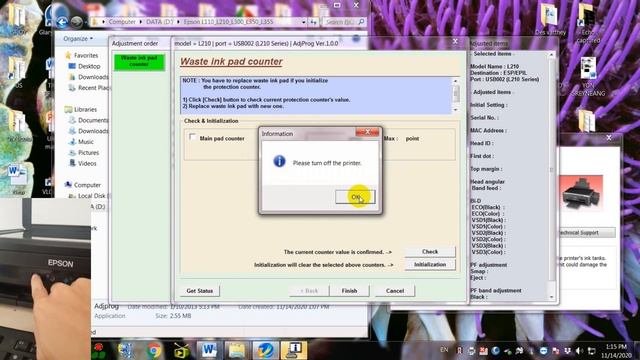This screenshot has width=640, height=360.
Task: Click Epson L110_L210_L300_L350_L355 breadcrumb segment
Action: tap(228, 22)
